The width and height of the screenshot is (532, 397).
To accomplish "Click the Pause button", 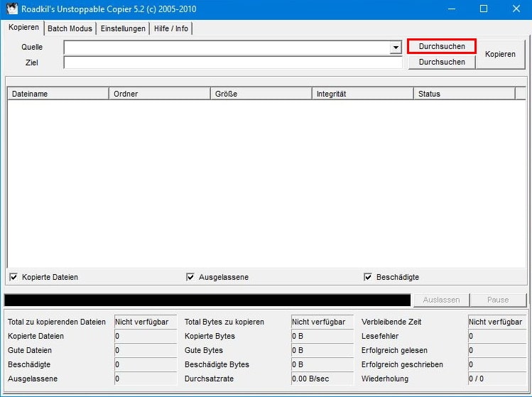I will click(x=498, y=300).
